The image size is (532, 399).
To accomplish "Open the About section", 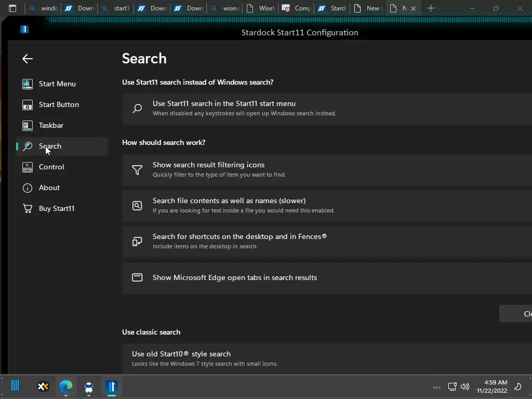I will click(62, 188).
